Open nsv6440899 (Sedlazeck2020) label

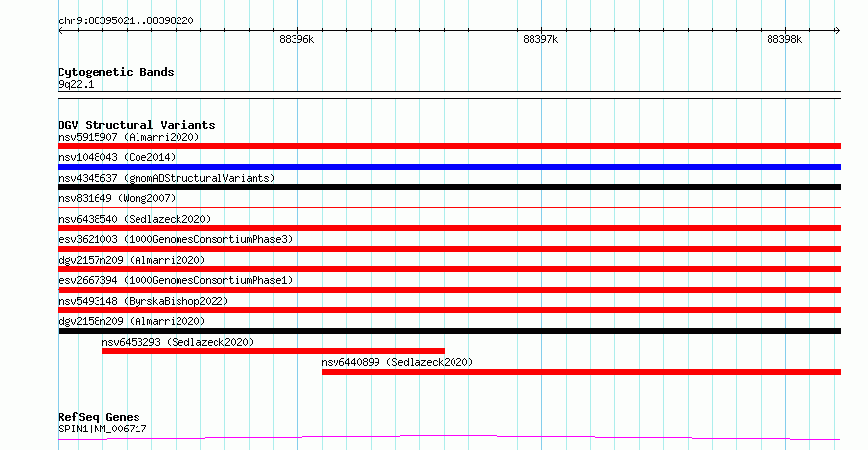(398, 362)
